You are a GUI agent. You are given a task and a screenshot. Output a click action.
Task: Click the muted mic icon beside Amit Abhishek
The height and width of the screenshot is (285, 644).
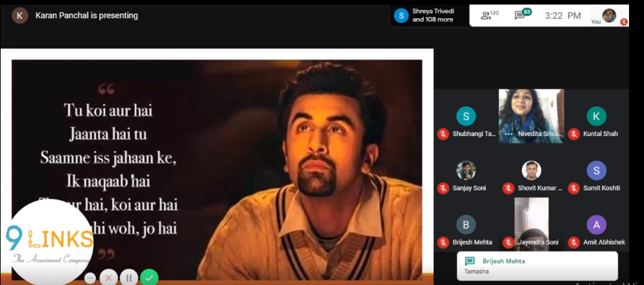574,242
